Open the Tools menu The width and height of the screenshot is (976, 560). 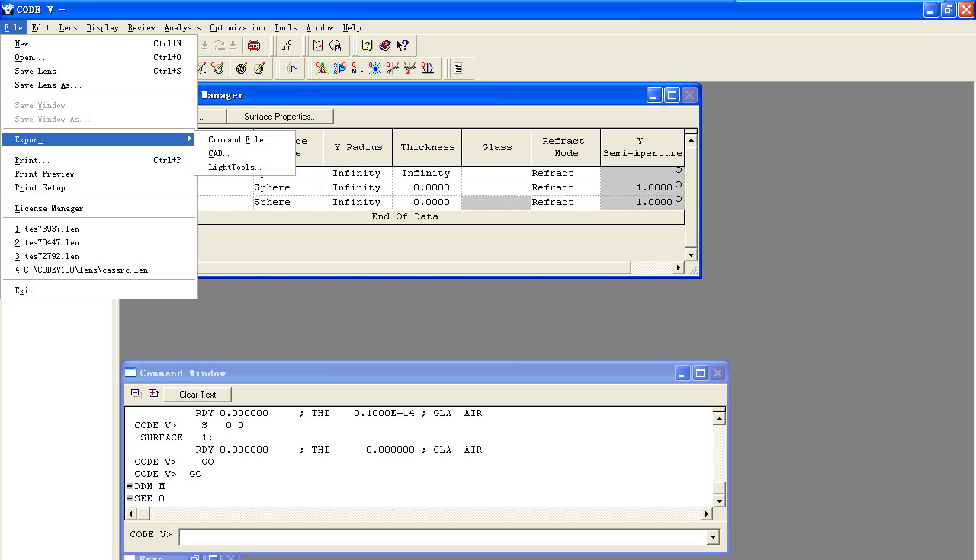(x=285, y=27)
